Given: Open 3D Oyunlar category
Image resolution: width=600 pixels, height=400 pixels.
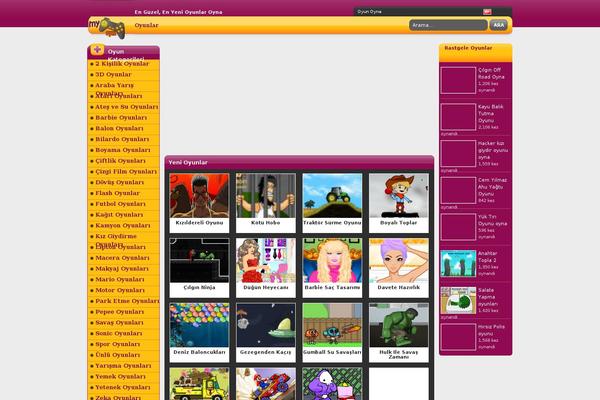Looking at the screenshot, I should click(x=113, y=75).
